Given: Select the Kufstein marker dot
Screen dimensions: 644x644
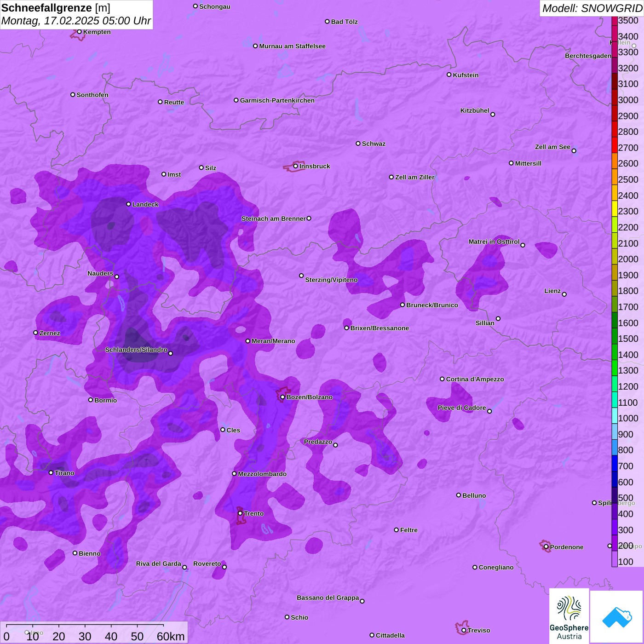Looking at the screenshot, I should [449, 75].
